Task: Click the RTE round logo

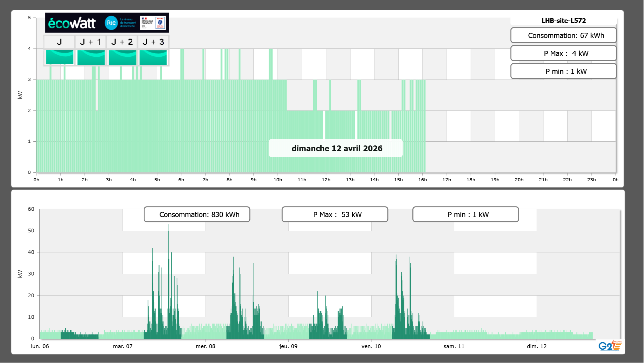Action: click(111, 23)
